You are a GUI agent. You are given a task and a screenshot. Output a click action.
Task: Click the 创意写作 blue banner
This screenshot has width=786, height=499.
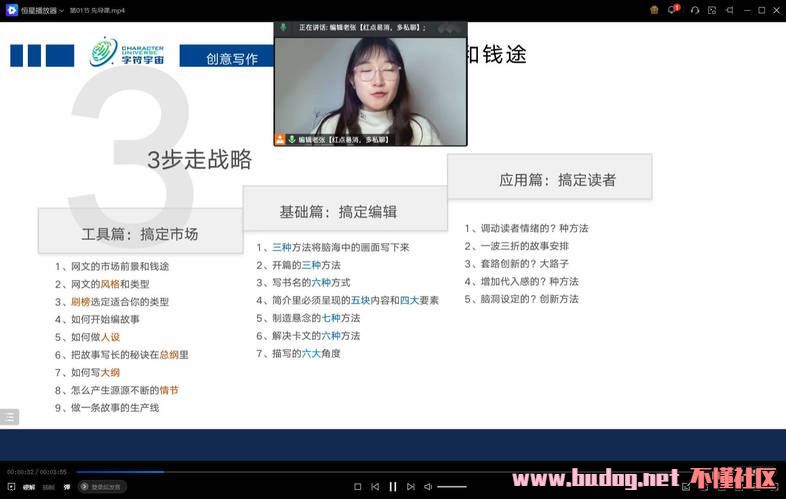coord(227,56)
